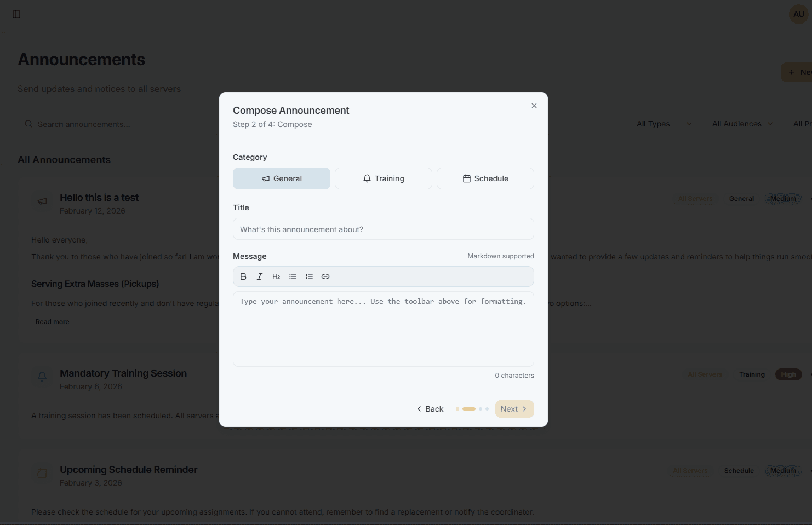Click the AU avatar in the top-right corner
The width and height of the screenshot is (812, 525).
pyautogui.click(x=798, y=14)
